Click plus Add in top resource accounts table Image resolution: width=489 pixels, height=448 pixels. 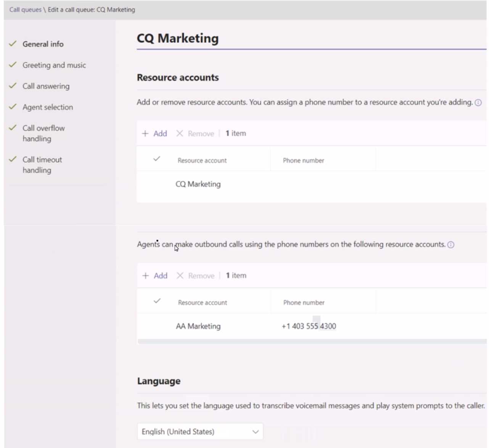(154, 134)
